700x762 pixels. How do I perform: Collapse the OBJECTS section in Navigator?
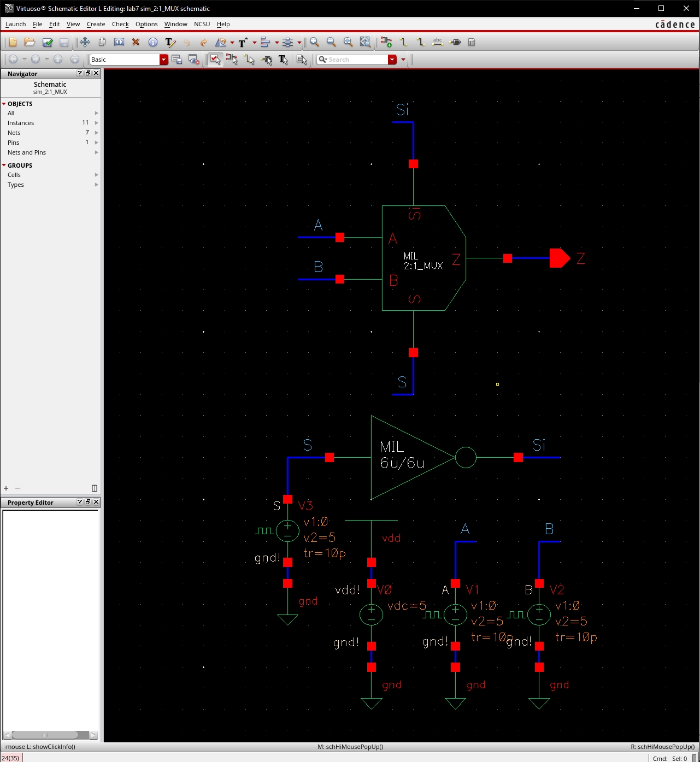pyautogui.click(x=4, y=104)
